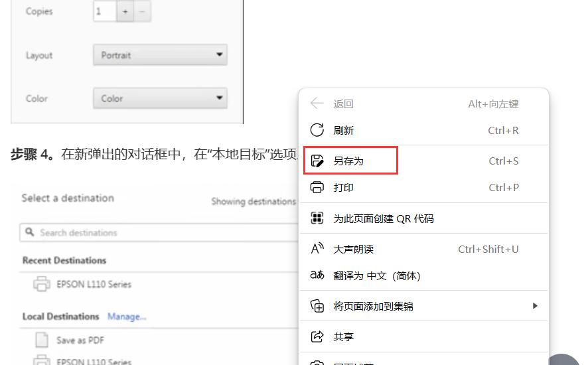Click the QR code grid icon

coord(317,218)
